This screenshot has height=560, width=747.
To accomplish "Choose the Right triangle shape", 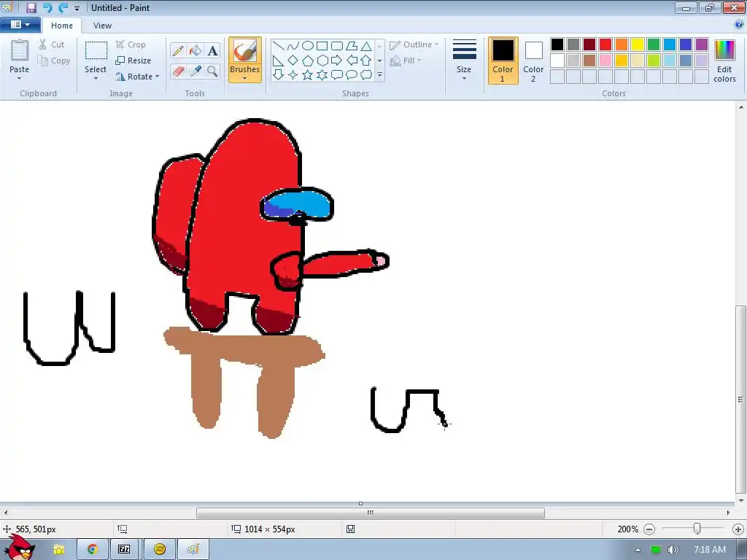I will pos(279,61).
